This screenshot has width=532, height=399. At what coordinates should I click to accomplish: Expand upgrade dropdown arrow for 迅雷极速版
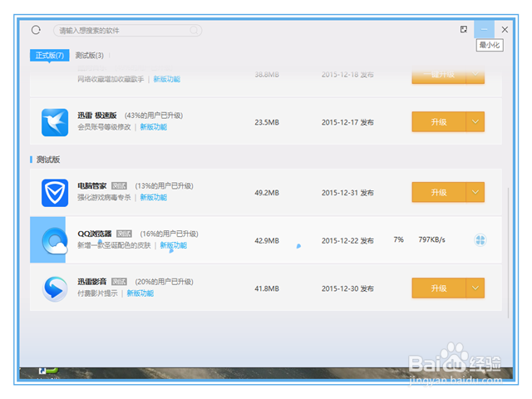coord(475,122)
